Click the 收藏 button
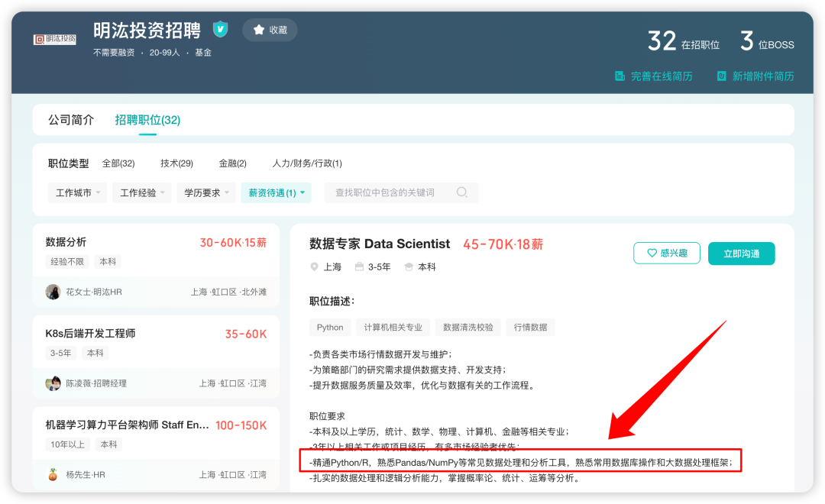Screen dimensions: 825x504 (270, 30)
